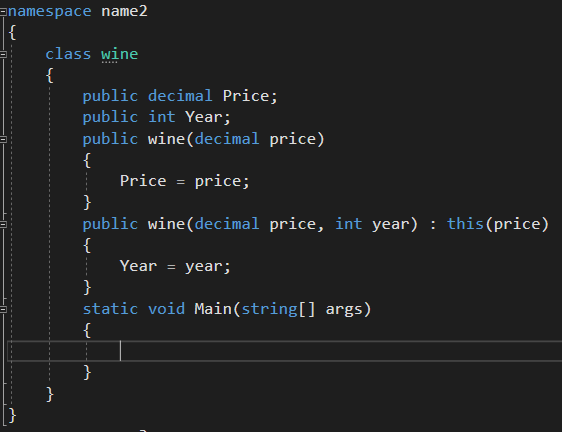Click the 'Main' method name

click(213, 309)
